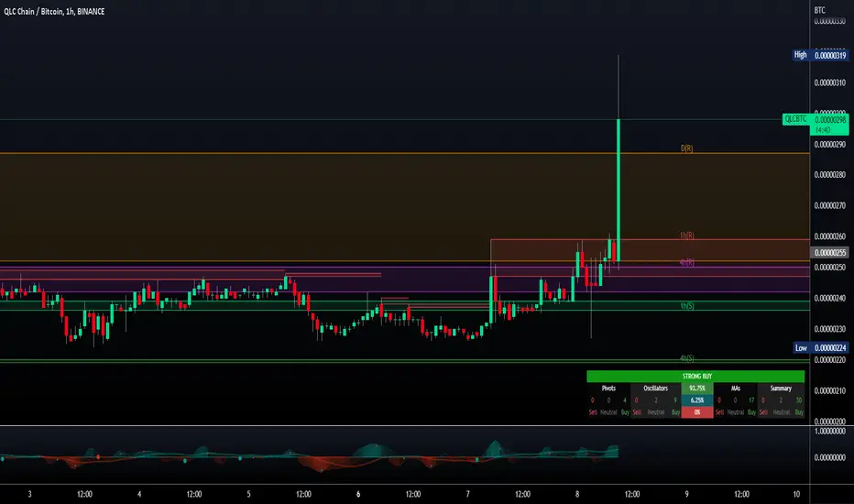Select the High 0.00000319 price label

click(820, 55)
